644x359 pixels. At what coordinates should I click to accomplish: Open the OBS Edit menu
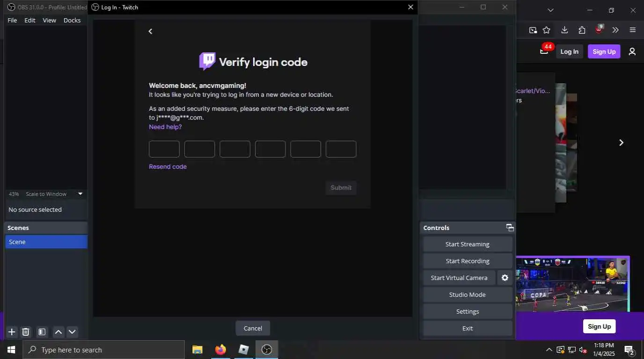(x=30, y=20)
